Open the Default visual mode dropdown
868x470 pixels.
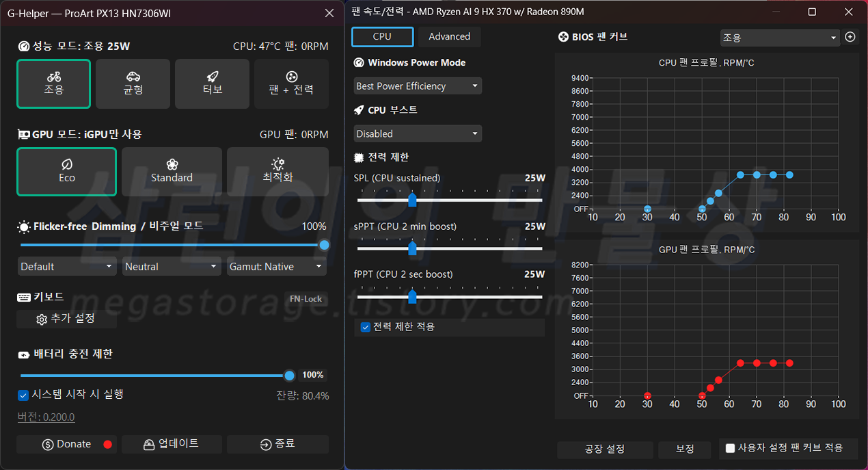click(x=67, y=266)
